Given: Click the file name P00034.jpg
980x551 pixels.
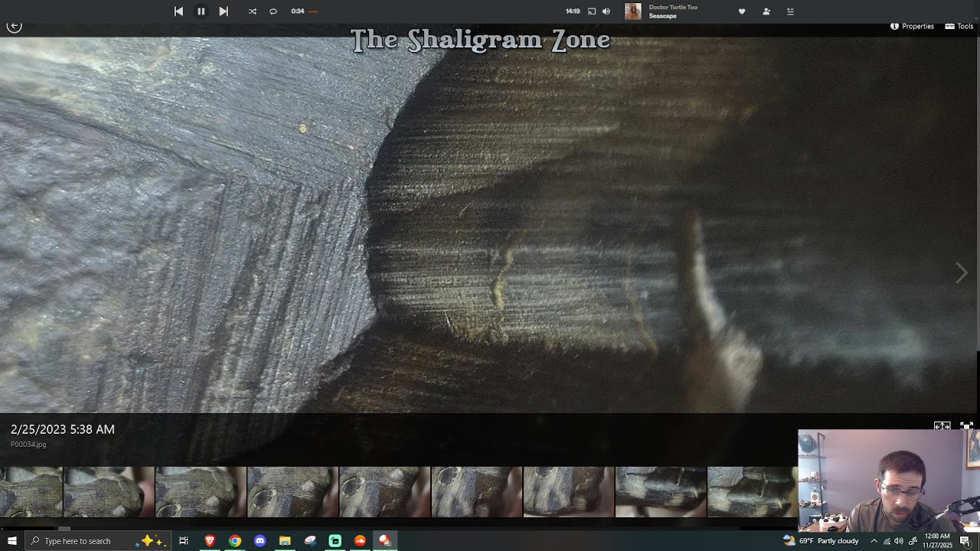Looking at the screenshot, I should (28, 444).
